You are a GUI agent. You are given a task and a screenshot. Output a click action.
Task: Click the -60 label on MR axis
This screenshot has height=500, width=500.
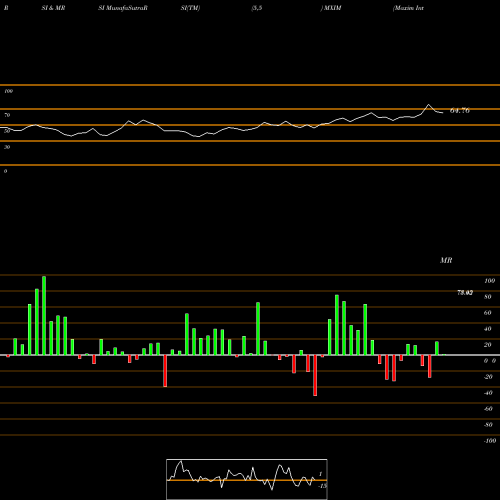tap(488, 409)
